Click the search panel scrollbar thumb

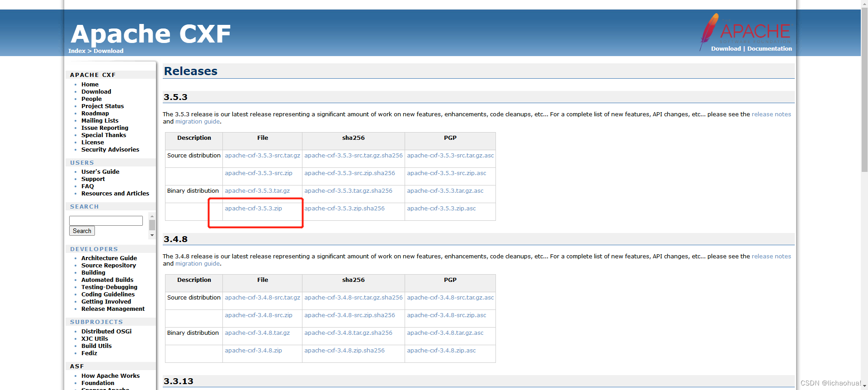pos(152,225)
